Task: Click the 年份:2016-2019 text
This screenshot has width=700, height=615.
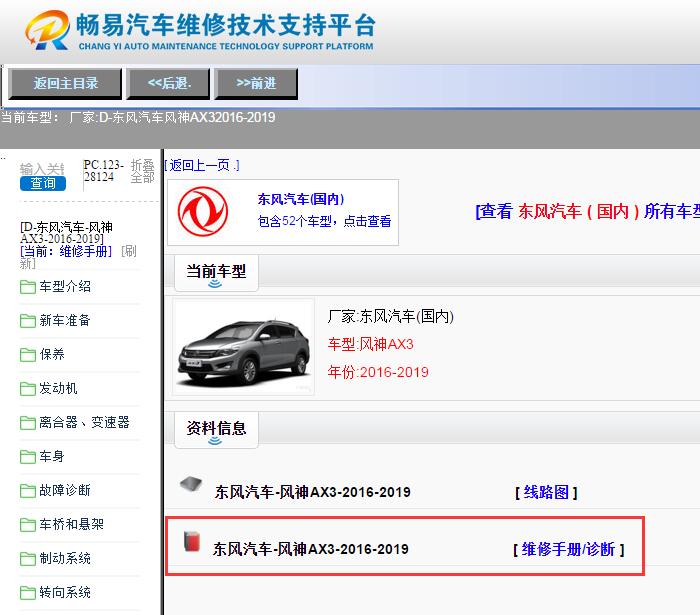Action: coord(378,372)
